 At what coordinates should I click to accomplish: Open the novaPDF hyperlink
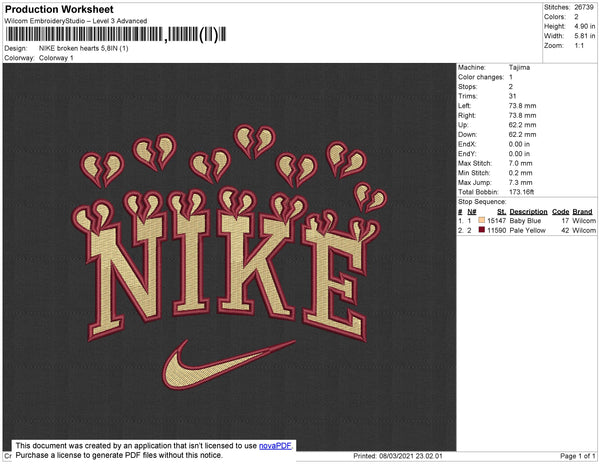[x=275, y=446]
